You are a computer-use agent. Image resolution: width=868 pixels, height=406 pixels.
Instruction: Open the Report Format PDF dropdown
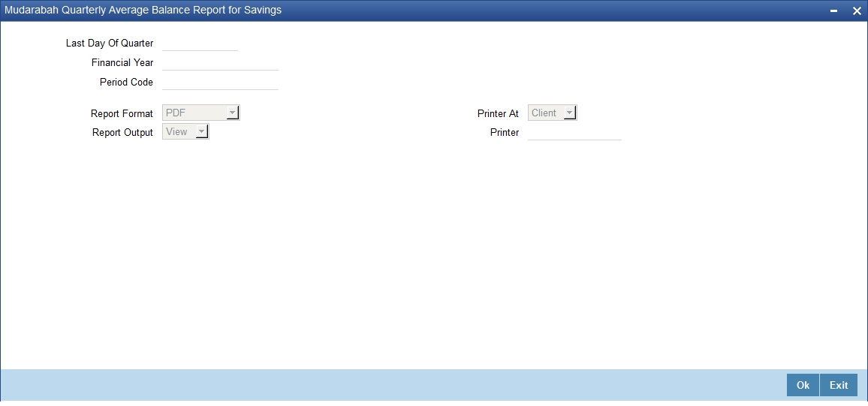201,113
